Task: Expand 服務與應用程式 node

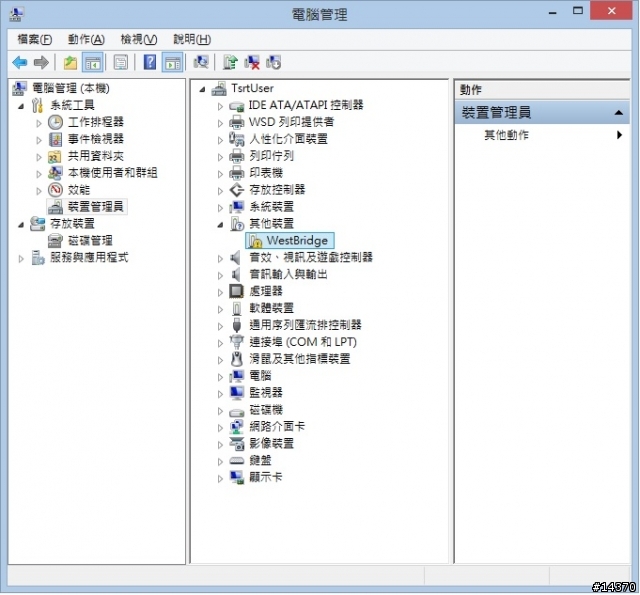Action: point(21,259)
